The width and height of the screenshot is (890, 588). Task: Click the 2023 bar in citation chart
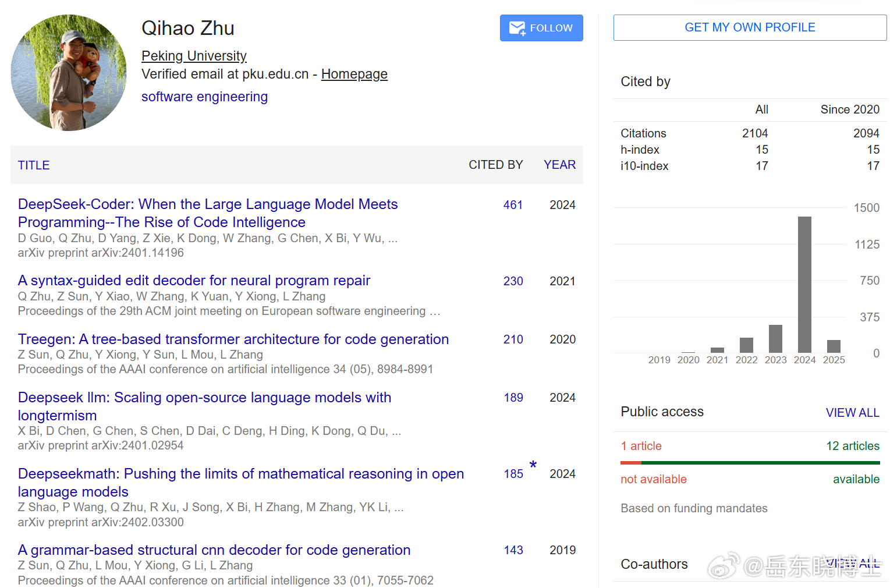click(775, 339)
